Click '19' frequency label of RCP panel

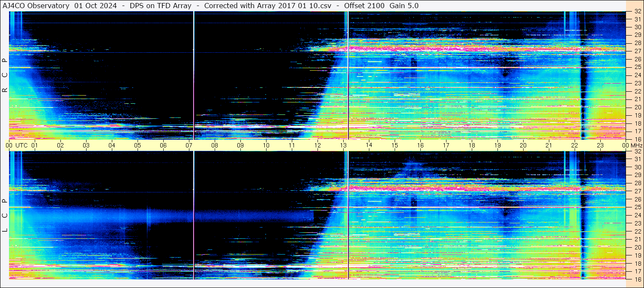point(637,115)
